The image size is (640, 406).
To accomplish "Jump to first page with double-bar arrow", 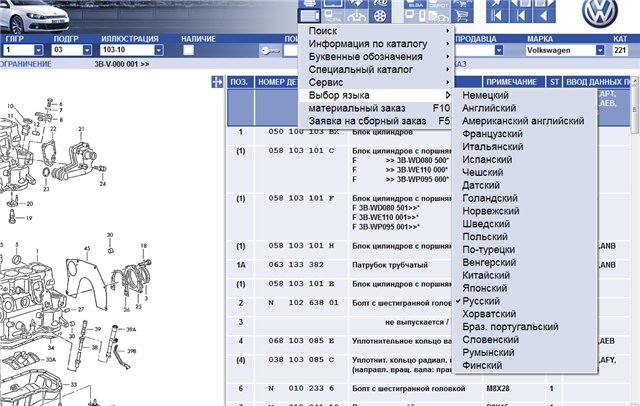I will point(497,16).
